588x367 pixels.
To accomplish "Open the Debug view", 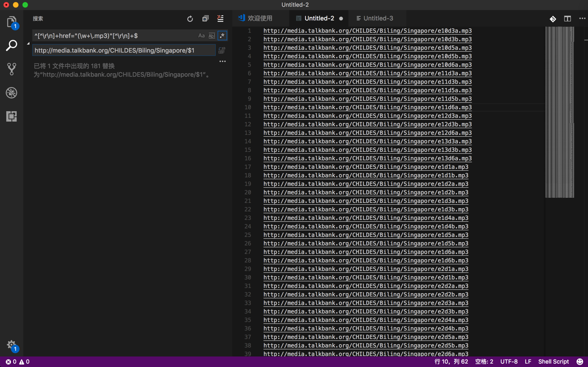I will click(11, 93).
